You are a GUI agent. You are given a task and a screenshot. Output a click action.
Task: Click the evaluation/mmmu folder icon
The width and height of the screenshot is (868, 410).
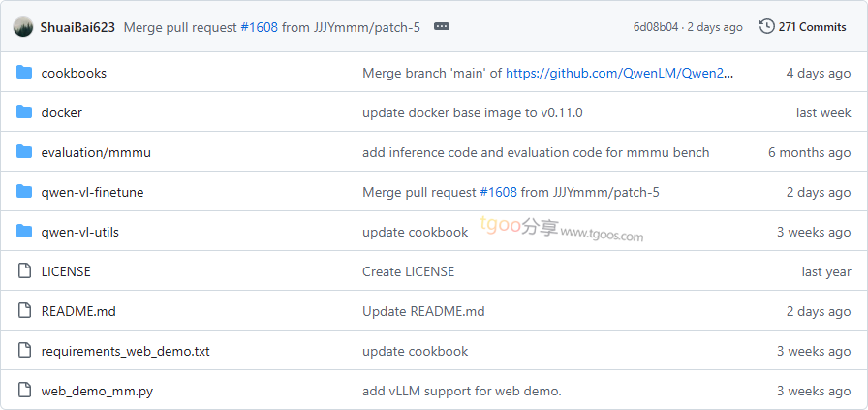pyautogui.click(x=24, y=152)
